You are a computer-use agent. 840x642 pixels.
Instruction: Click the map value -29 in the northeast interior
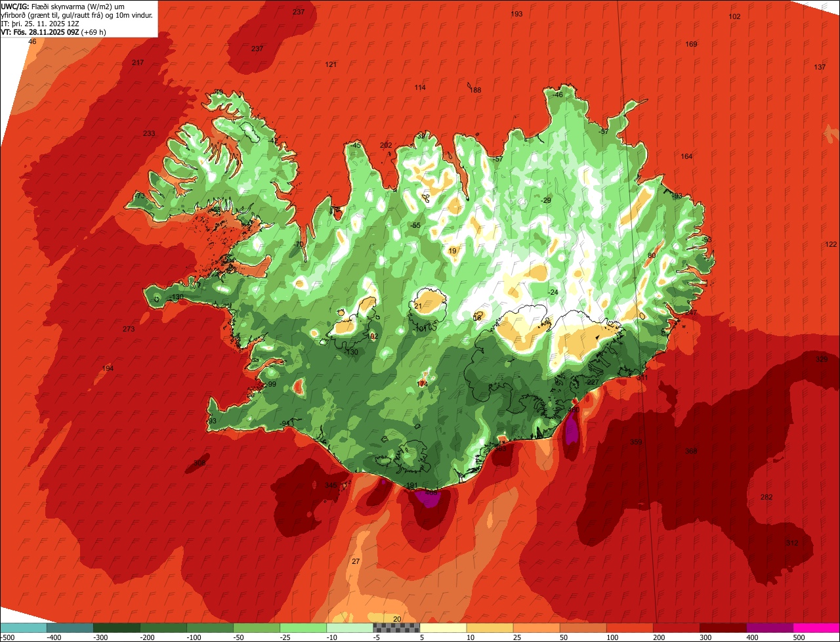coord(546,200)
